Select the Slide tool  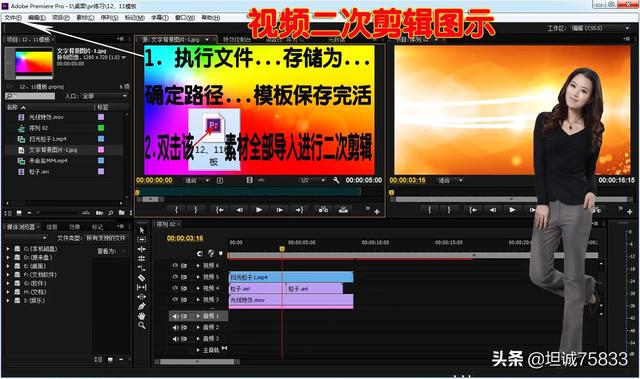(x=142, y=297)
